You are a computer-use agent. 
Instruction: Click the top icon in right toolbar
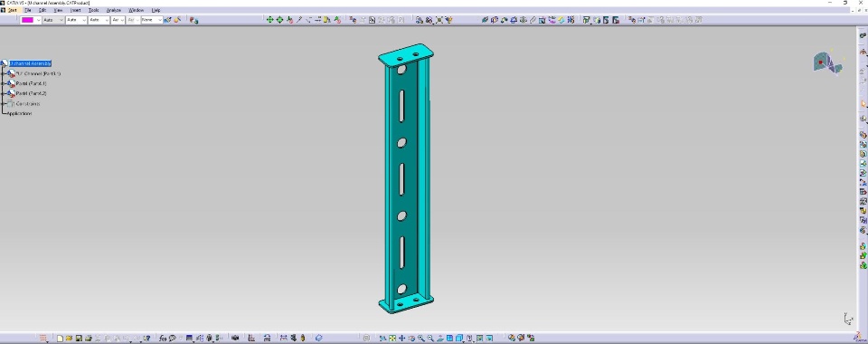pos(863,35)
